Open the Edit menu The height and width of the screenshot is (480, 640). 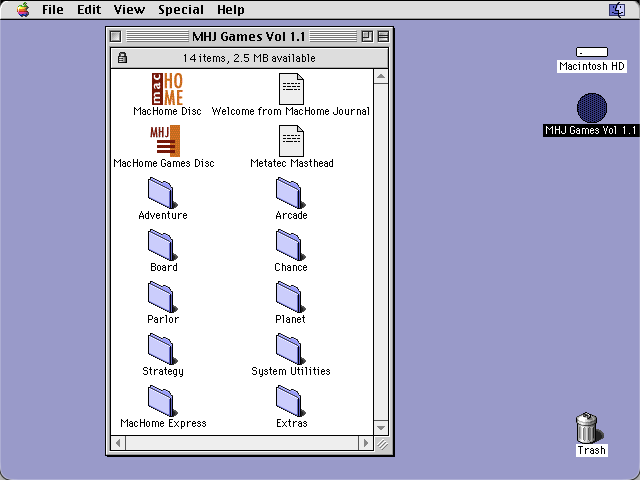tap(89, 9)
